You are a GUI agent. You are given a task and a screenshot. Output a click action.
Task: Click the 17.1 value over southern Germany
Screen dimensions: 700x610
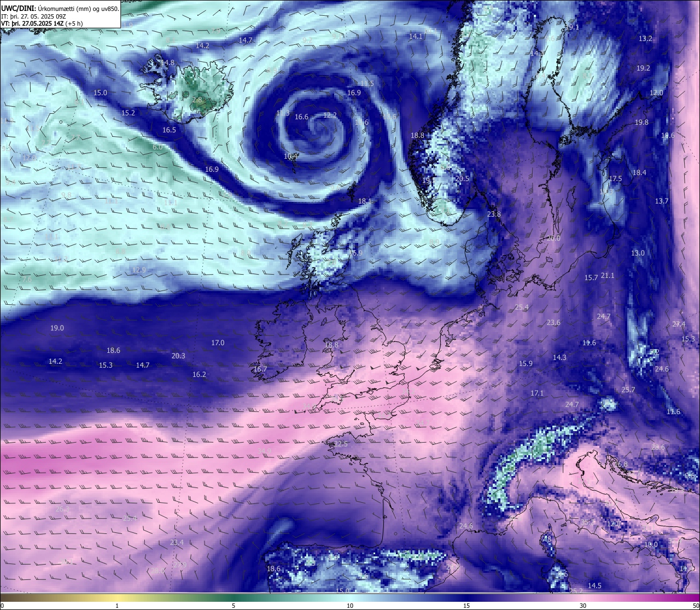pyautogui.click(x=537, y=393)
